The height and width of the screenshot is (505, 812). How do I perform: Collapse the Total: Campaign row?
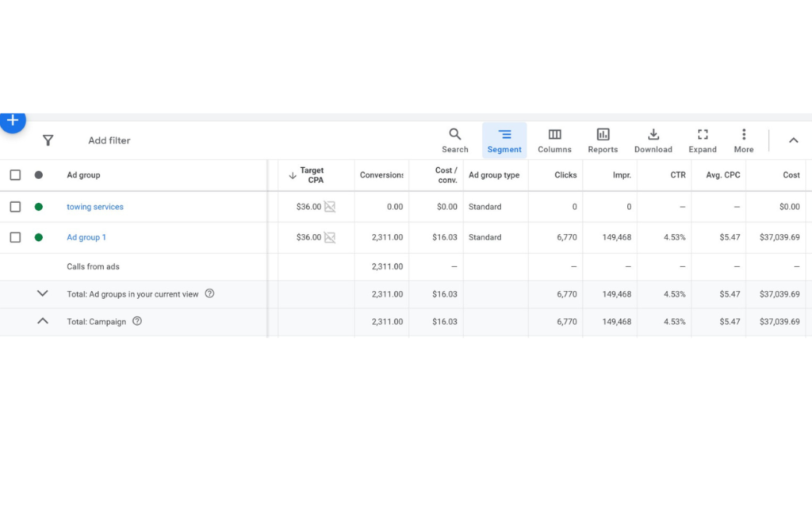43,321
